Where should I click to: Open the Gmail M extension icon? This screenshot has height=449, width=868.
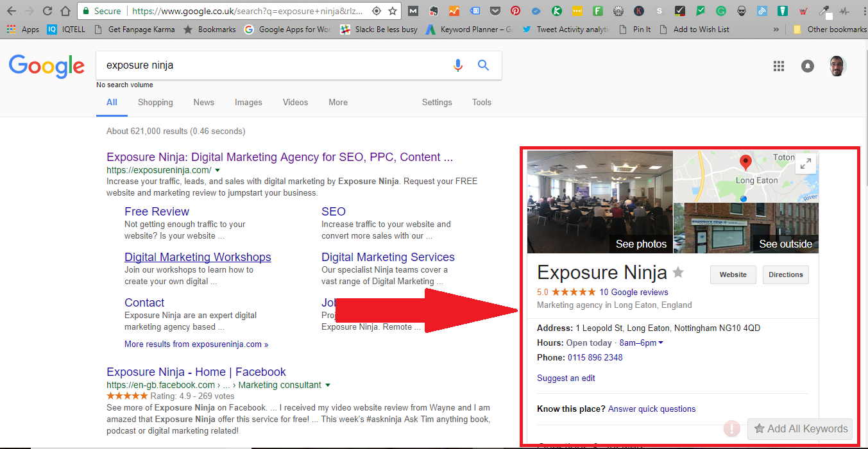pyautogui.click(x=413, y=11)
